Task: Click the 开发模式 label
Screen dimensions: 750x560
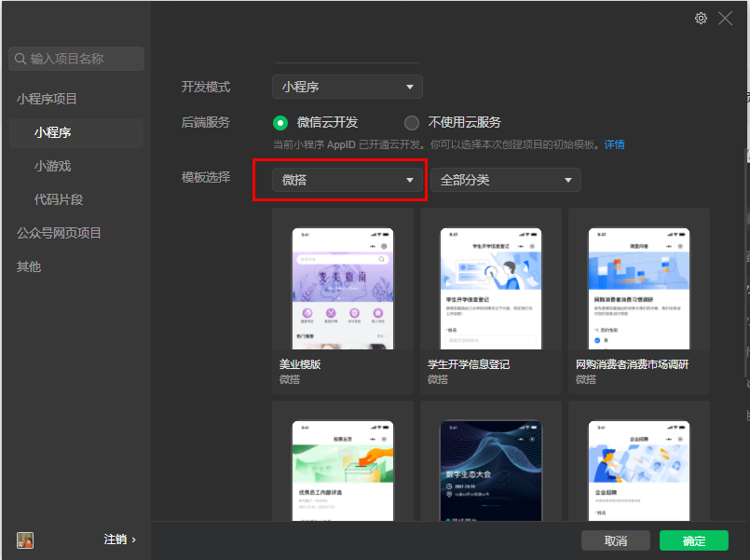Action: (x=206, y=87)
